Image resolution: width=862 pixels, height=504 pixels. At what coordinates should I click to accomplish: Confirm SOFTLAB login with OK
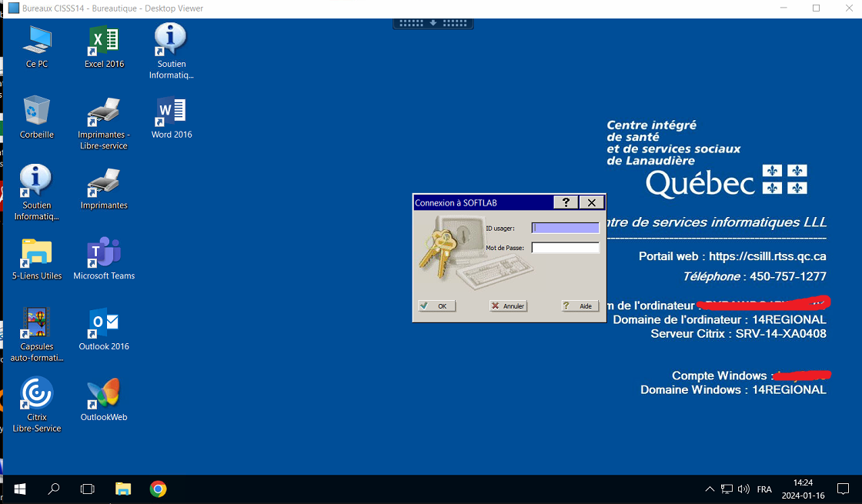(x=436, y=306)
